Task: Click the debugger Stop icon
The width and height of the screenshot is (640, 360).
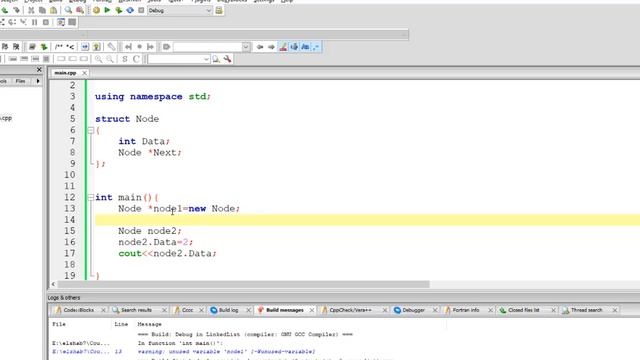Action: (x=46, y=22)
